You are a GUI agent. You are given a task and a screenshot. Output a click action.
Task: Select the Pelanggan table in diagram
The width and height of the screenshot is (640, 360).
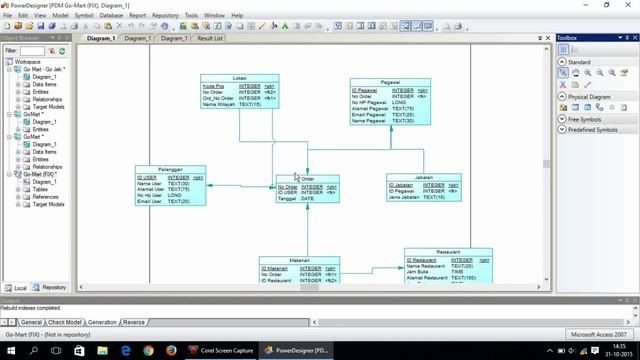(171, 186)
